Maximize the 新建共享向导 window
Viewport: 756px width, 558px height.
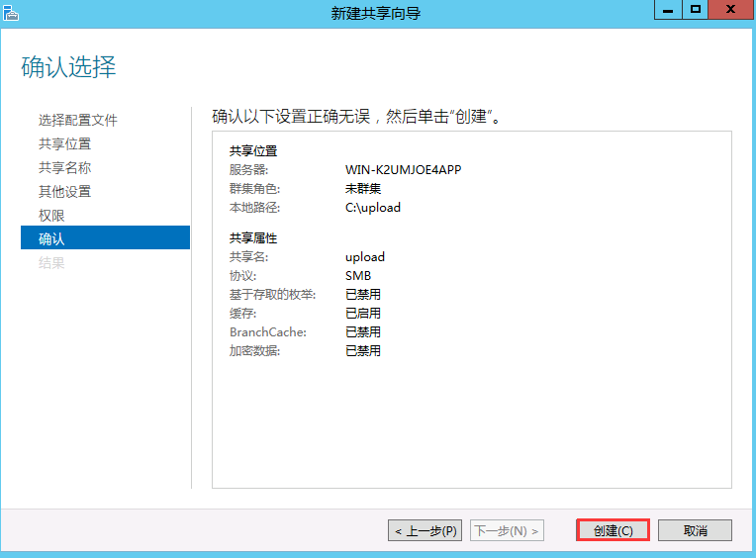coord(696,9)
